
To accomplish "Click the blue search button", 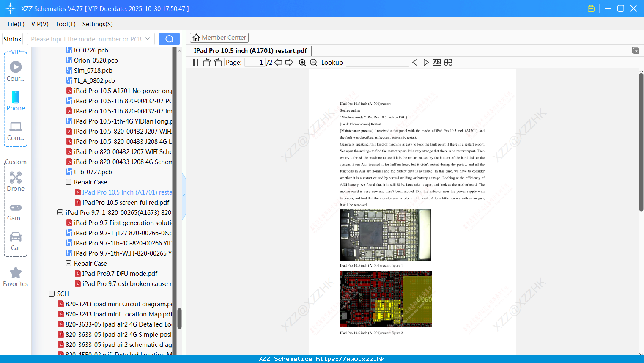I will coord(169,39).
